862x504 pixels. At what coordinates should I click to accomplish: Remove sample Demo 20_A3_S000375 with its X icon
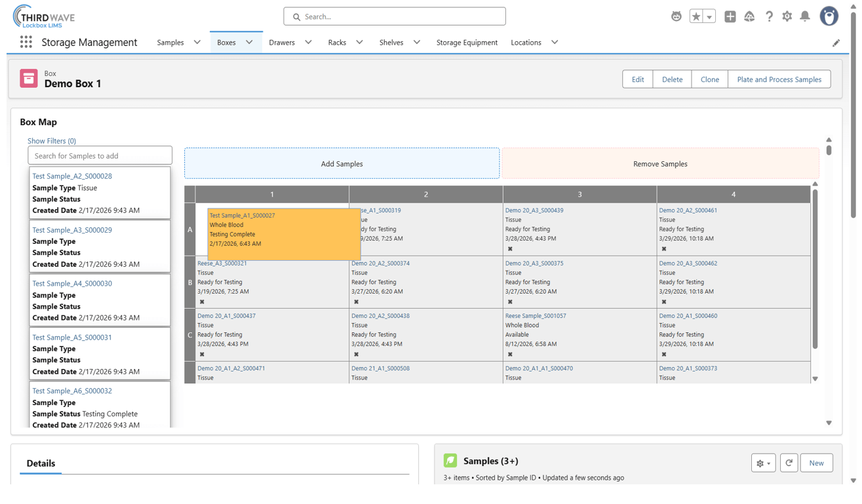click(510, 302)
